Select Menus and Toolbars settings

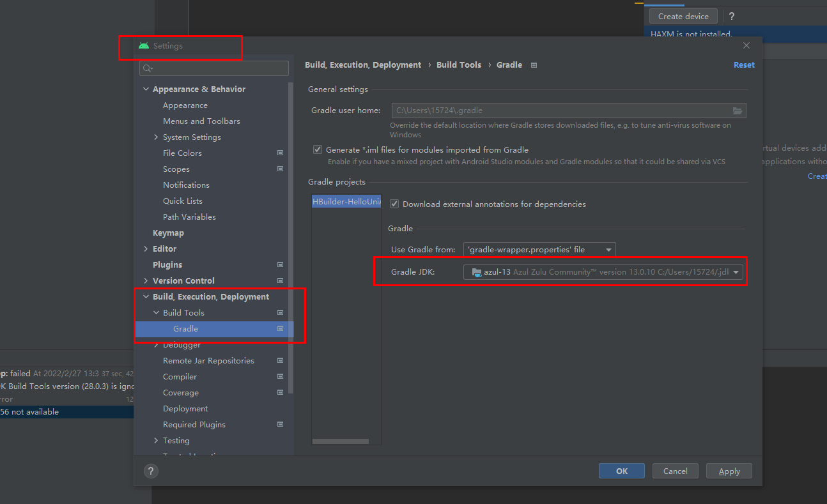click(201, 121)
